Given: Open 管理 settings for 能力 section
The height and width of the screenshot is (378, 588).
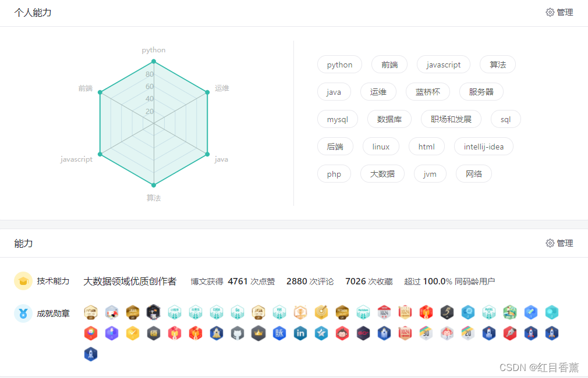Looking at the screenshot, I should [x=559, y=243].
